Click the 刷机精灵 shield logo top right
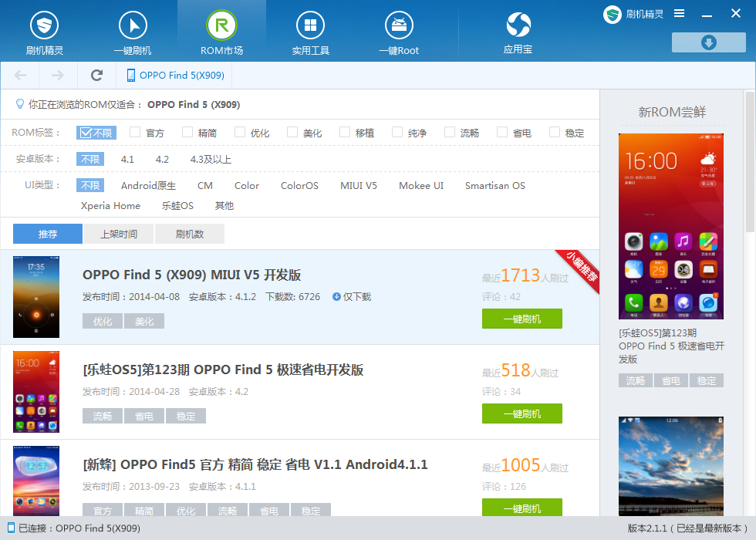The image size is (756, 540). coord(613,15)
